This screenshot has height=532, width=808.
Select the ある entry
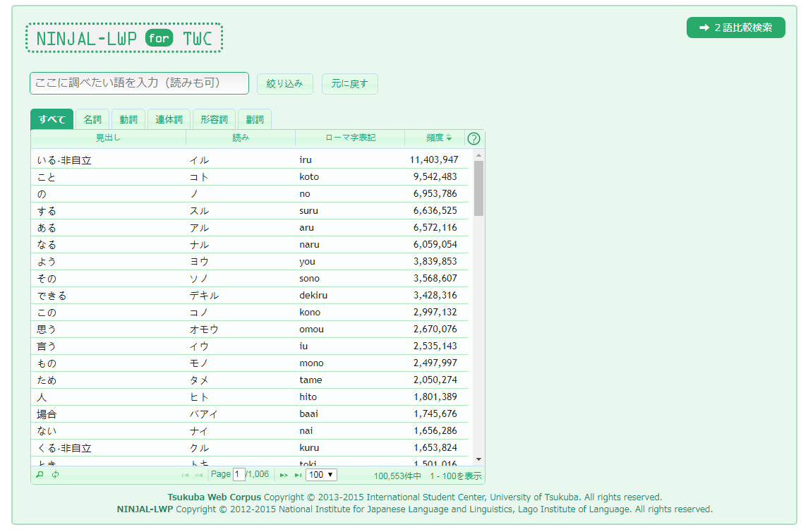[249, 228]
